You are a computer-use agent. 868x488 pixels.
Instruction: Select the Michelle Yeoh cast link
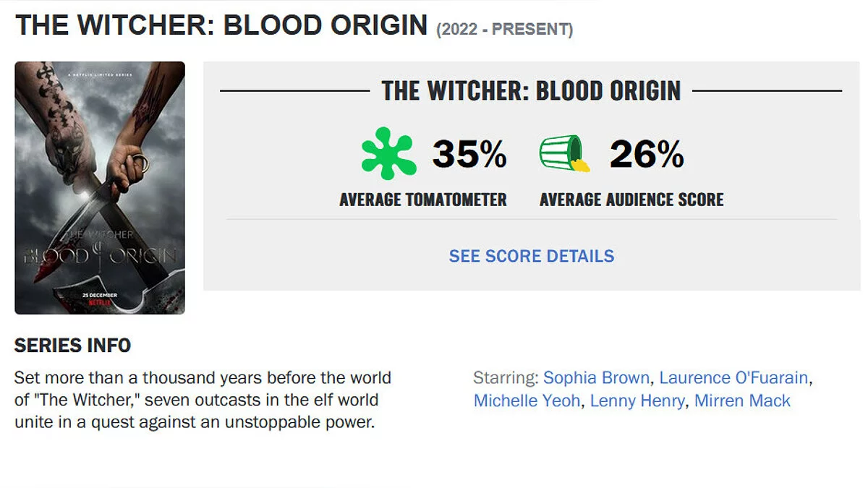pyautogui.click(x=527, y=401)
